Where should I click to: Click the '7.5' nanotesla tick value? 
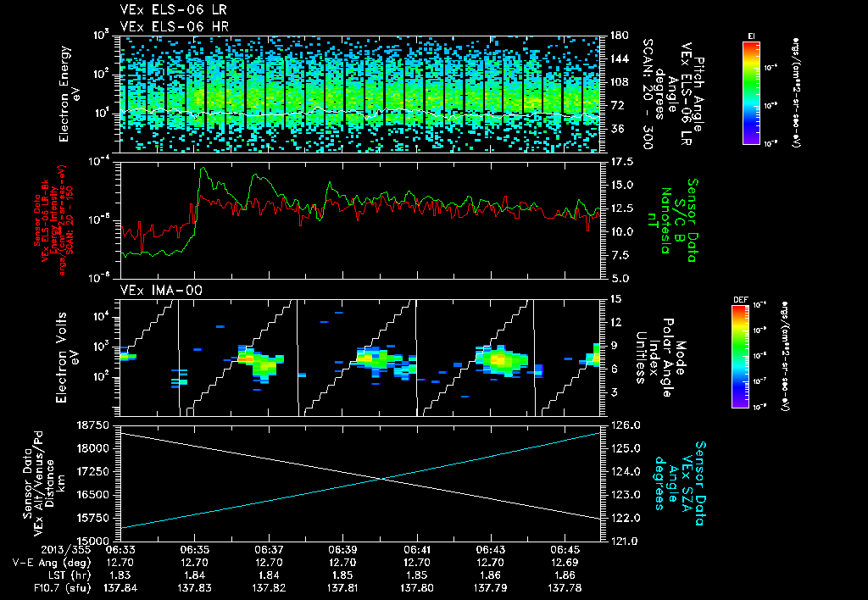point(621,256)
